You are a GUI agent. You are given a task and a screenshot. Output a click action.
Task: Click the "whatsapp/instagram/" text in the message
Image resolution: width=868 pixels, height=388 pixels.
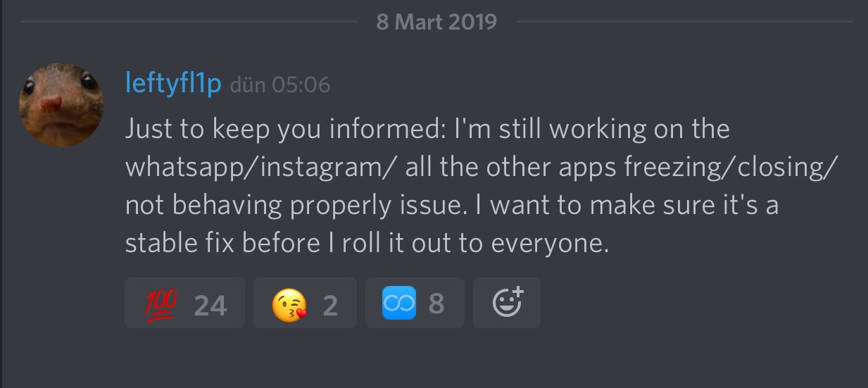[x=238, y=168]
